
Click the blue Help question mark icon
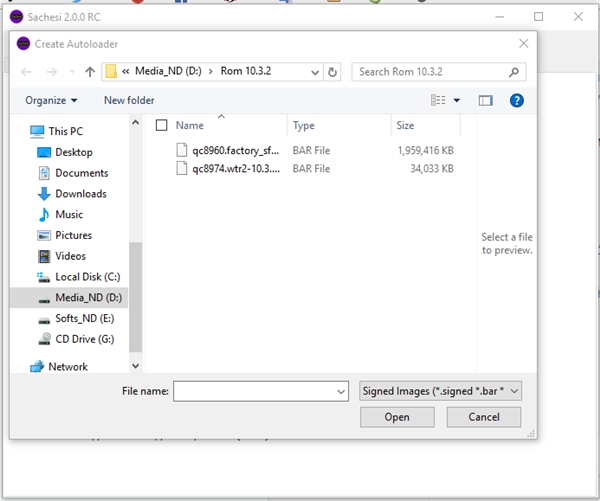517,100
